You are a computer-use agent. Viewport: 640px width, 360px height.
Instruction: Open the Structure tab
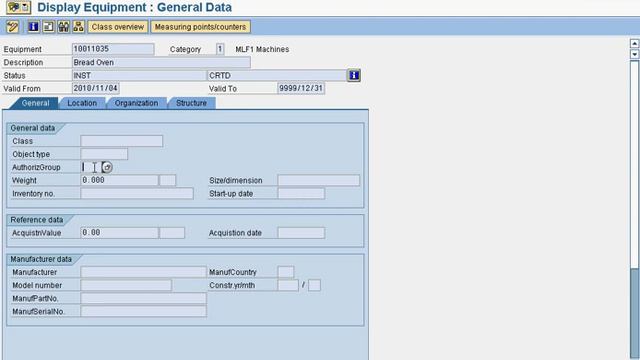191,103
